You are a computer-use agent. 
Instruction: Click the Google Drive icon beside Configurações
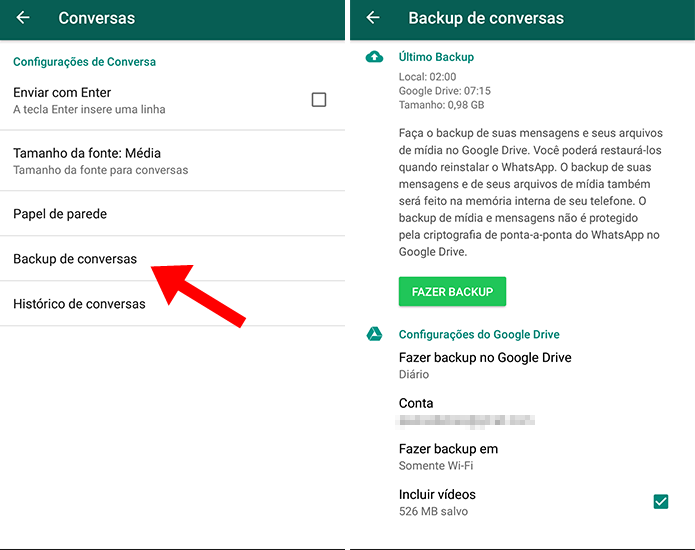click(375, 334)
